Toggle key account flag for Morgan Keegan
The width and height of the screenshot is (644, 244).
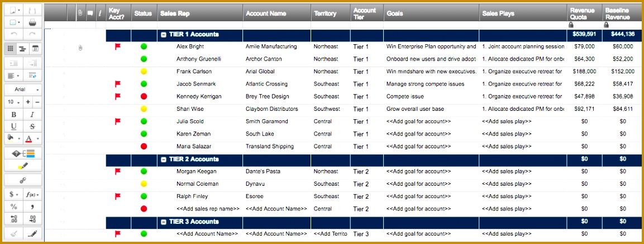pos(118,171)
